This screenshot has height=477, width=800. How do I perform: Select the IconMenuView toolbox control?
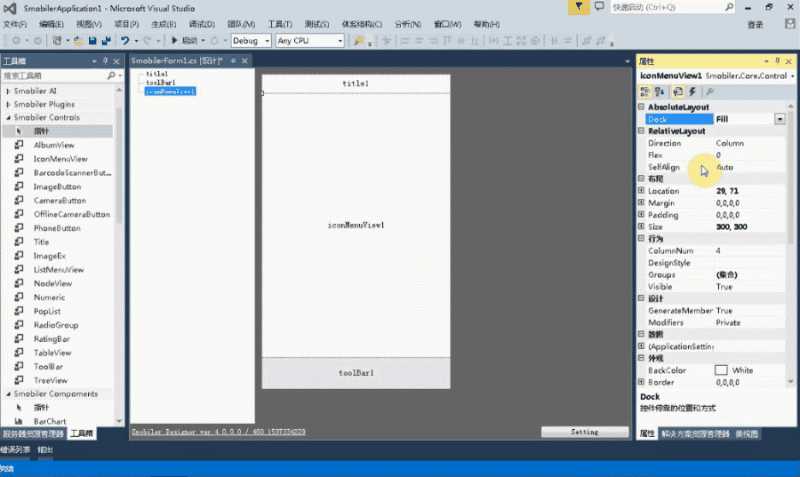pyautogui.click(x=60, y=159)
